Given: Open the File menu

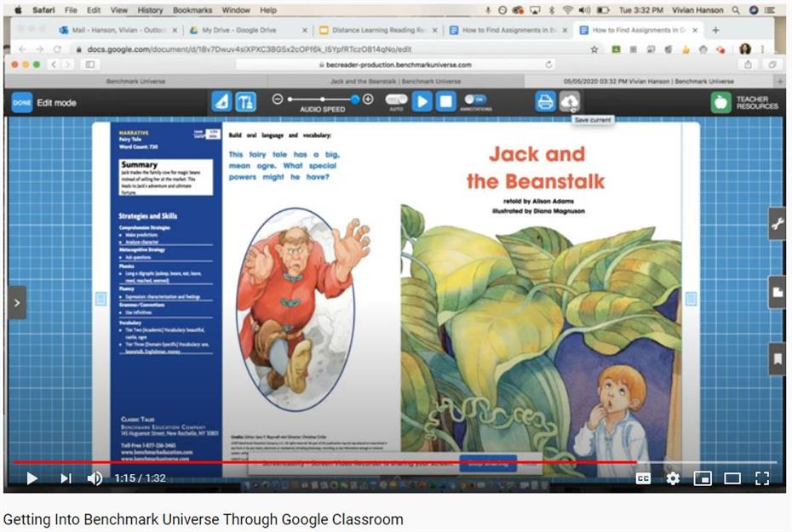Looking at the screenshot, I should click(71, 10).
